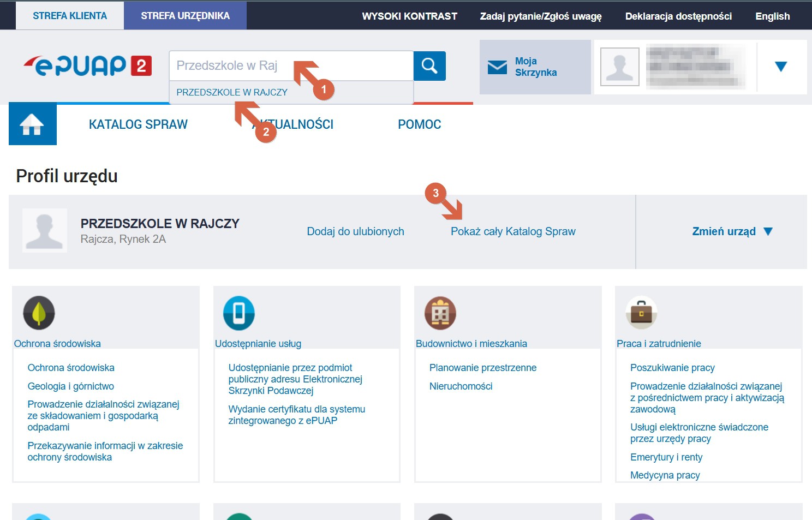Click the Ochrona środowiska leaf icon

coord(39,313)
